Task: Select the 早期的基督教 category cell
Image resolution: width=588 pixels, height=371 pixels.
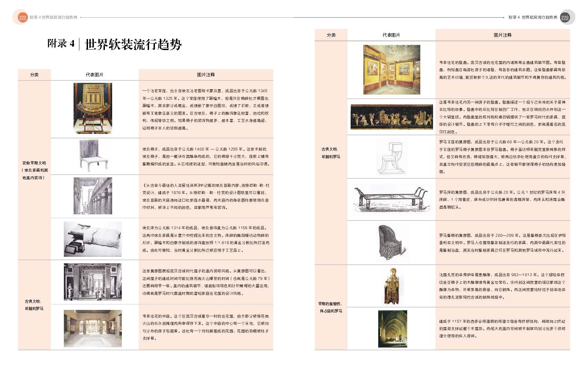Action: point(331,307)
